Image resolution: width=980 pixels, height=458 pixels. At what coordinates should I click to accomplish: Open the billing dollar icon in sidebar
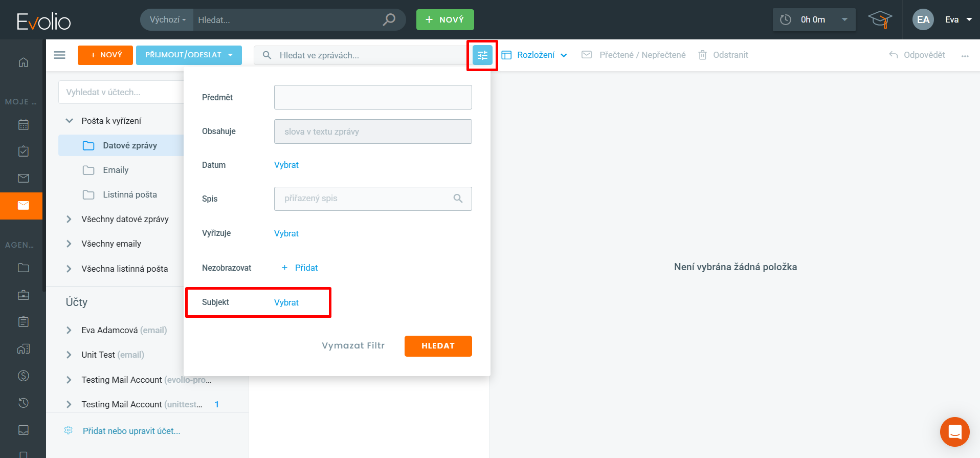24,376
